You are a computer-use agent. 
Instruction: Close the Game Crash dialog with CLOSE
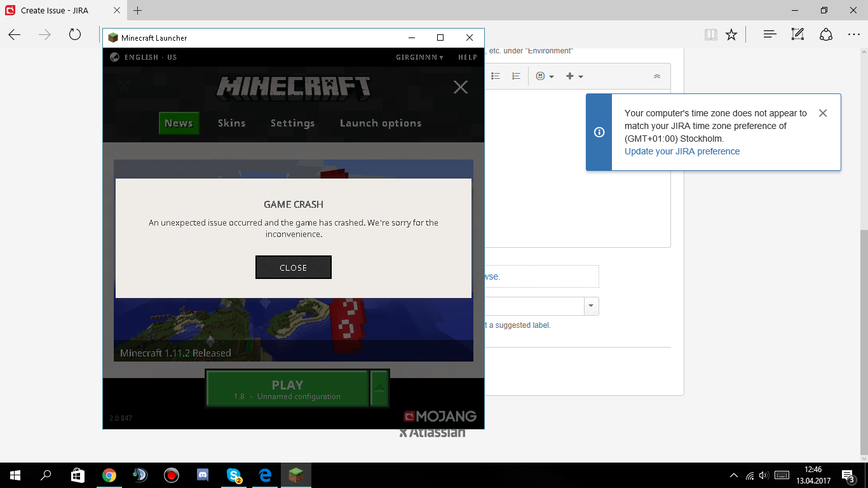pyautogui.click(x=294, y=268)
